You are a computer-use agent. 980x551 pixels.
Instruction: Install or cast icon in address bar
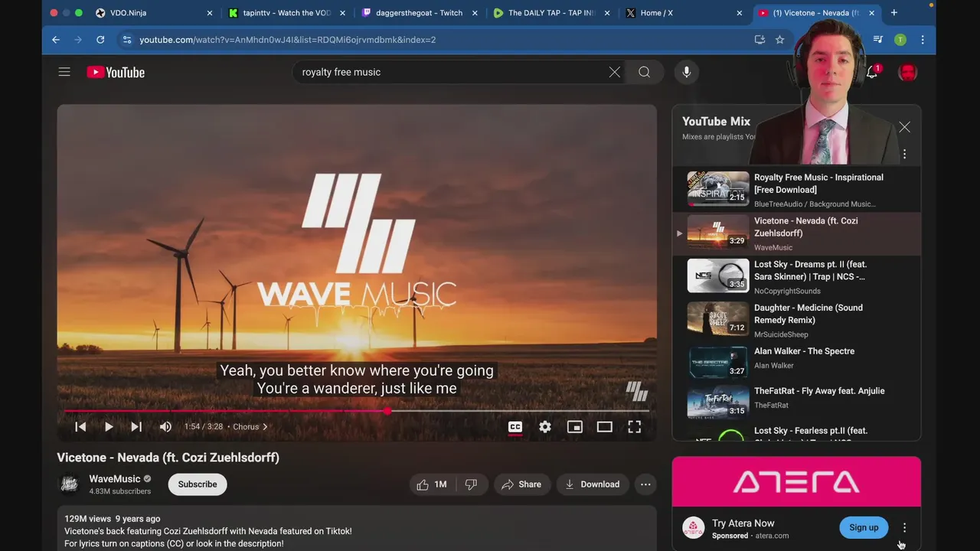[x=759, y=40]
